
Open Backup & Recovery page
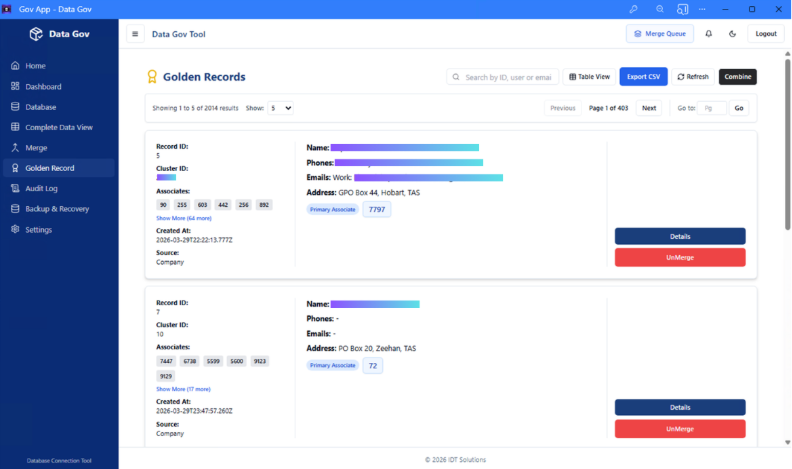coord(59,209)
